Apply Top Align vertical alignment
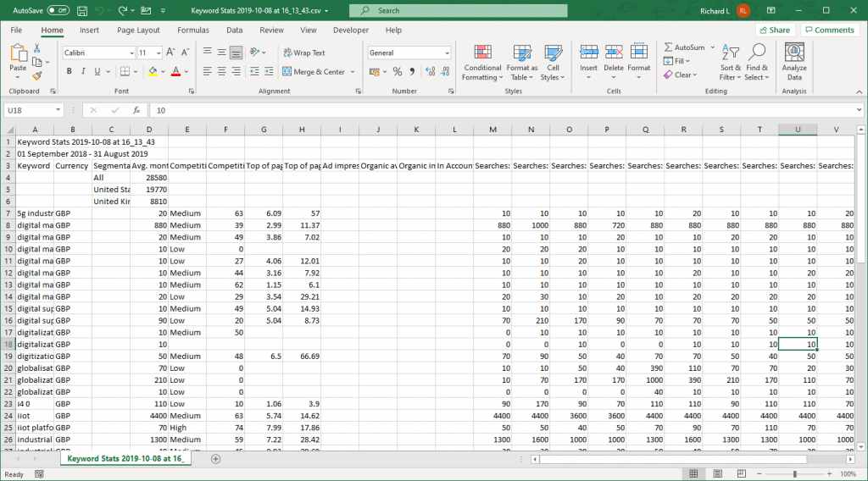868x481 pixels. click(x=207, y=53)
